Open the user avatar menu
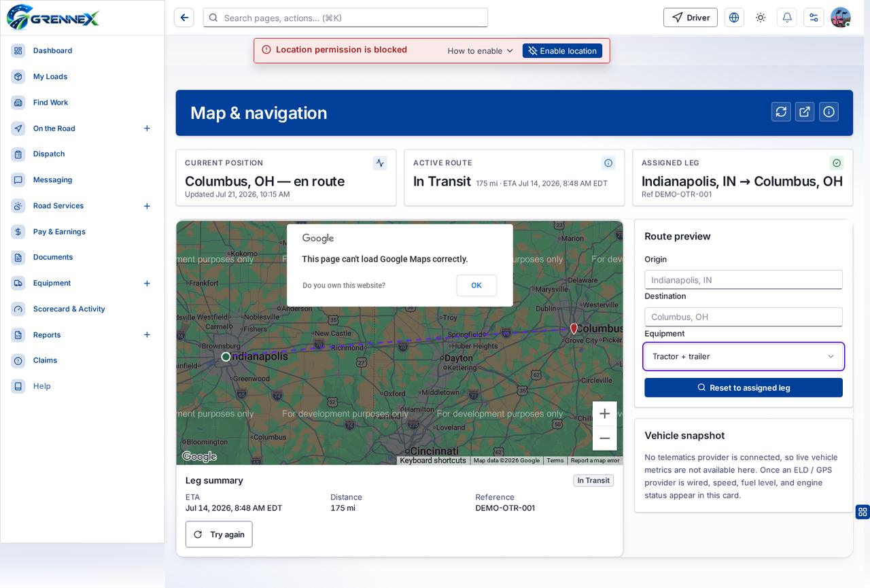870x588 pixels. 841,18
